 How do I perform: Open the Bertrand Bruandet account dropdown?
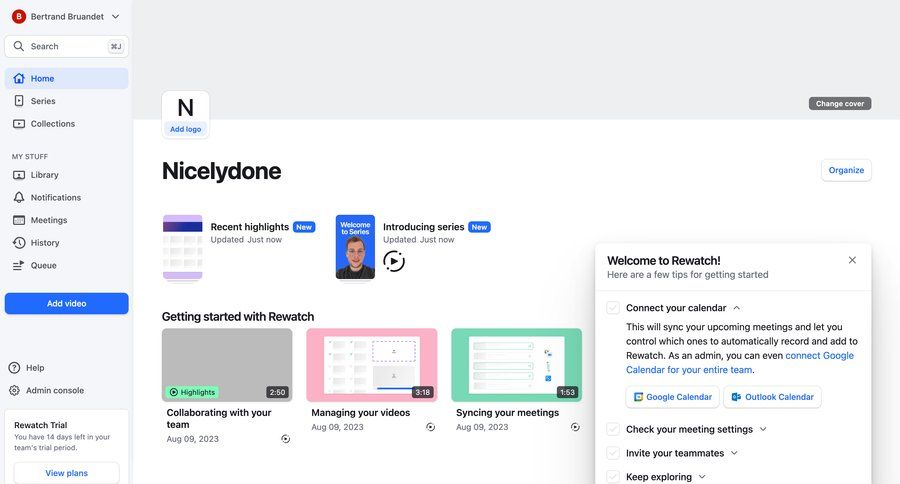(66, 17)
